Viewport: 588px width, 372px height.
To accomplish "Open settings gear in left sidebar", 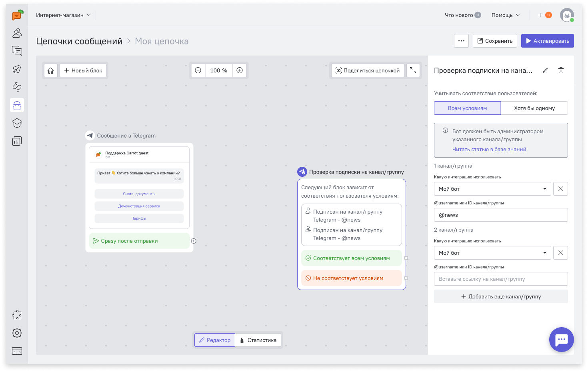I will 17,333.
